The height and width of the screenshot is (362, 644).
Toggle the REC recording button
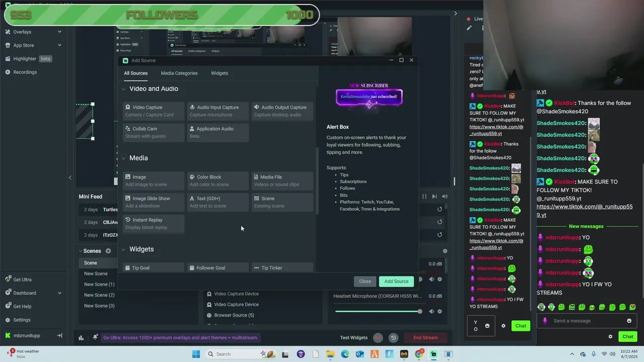[x=378, y=338]
